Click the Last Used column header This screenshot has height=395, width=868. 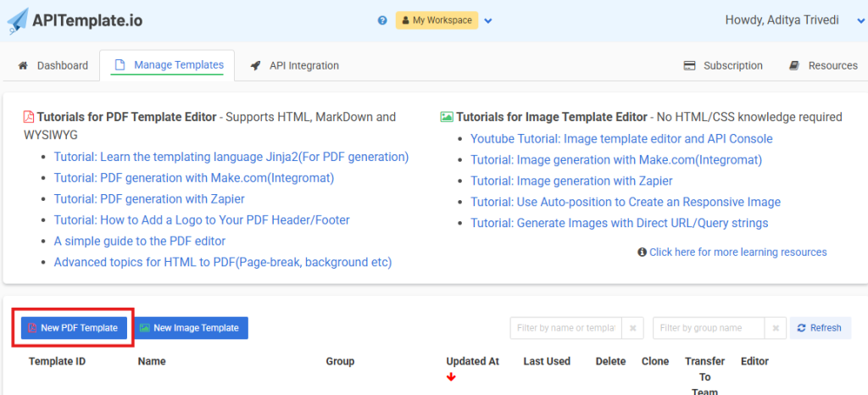click(547, 361)
